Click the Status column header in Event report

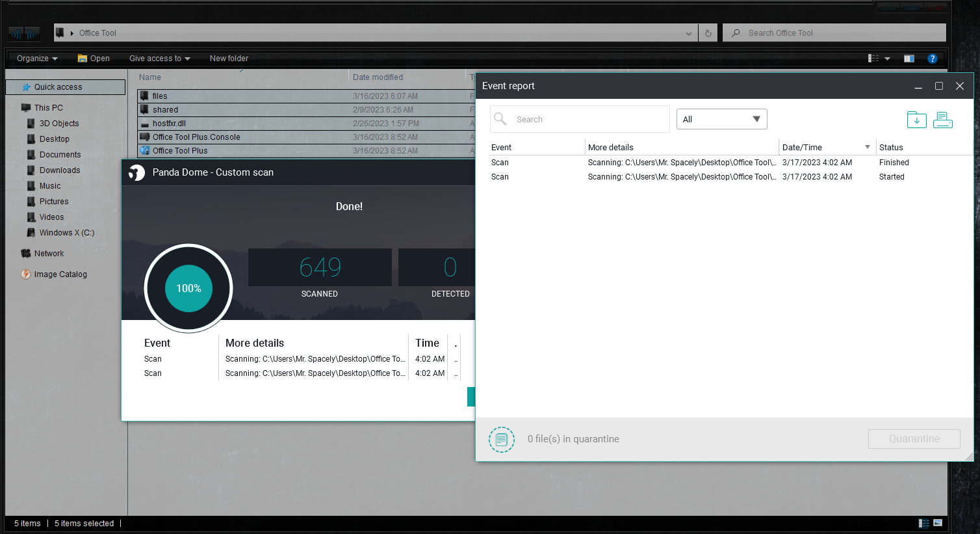click(x=891, y=148)
